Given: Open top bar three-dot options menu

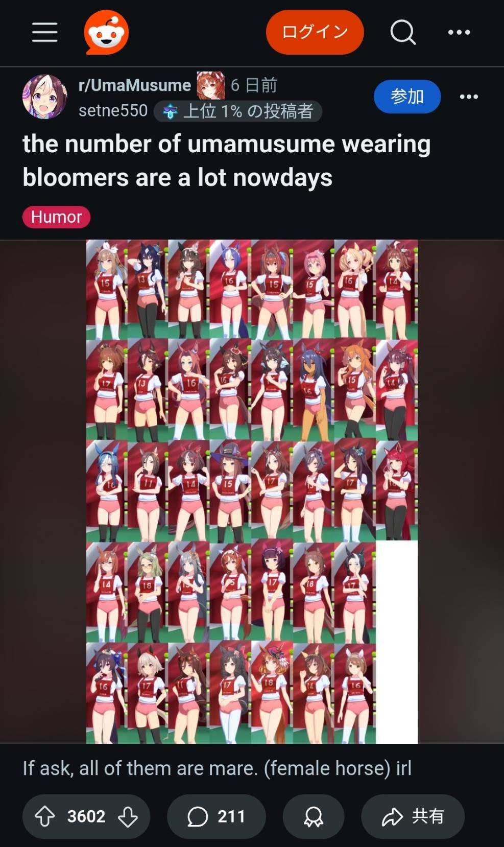Looking at the screenshot, I should (x=459, y=32).
